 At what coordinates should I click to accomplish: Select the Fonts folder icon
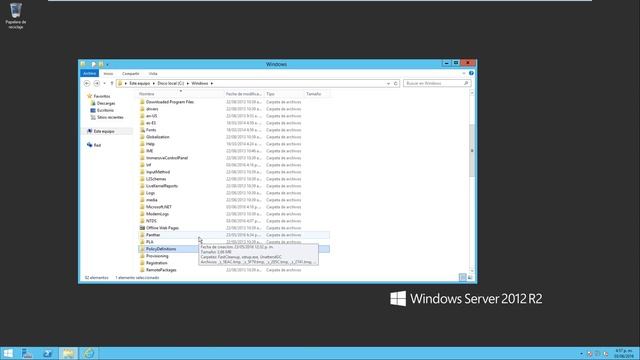(x=142, y=130)
